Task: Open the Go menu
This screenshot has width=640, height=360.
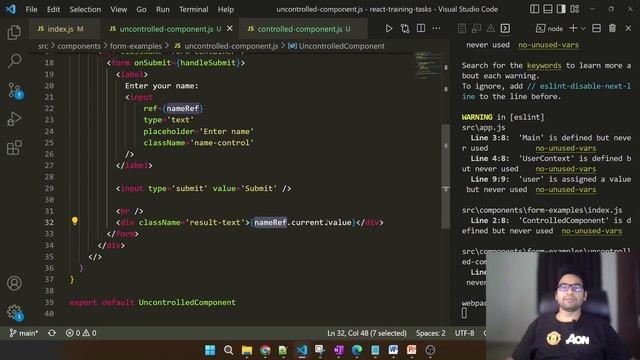Action: click(x=141, y=9)
